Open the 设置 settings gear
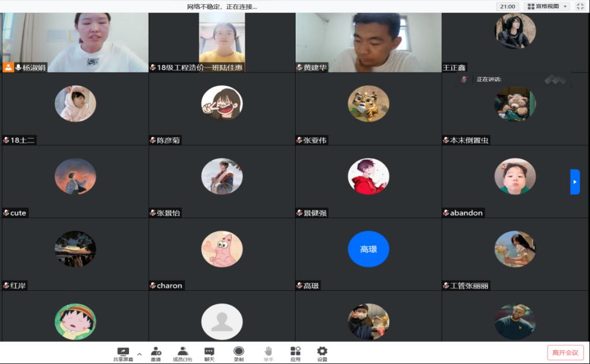Viewport: 590px width, 364px height. (322, 351)
